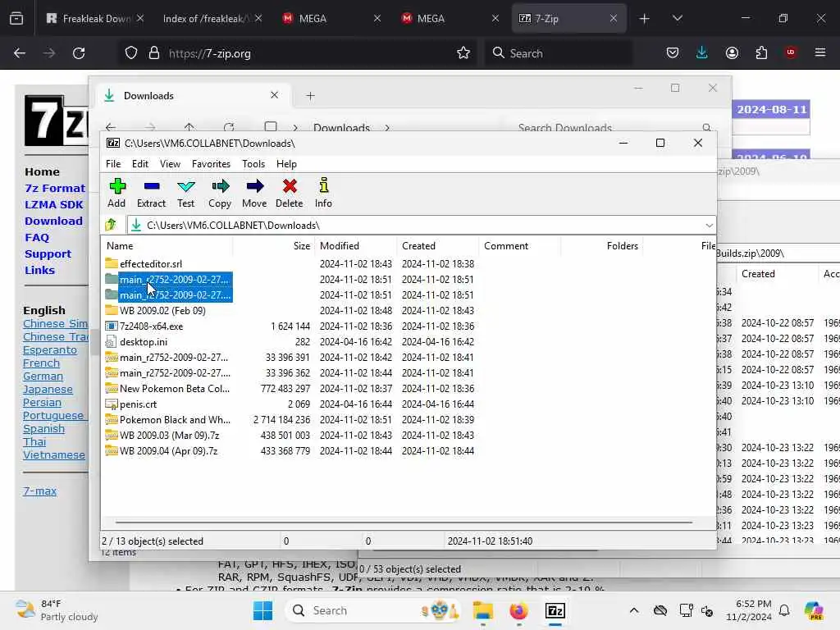This screenshot has width=840, height=630.
Task: Click the Add toolbar icon in 7-Zip
Action: pyautogui.click(x=116, y=193)
